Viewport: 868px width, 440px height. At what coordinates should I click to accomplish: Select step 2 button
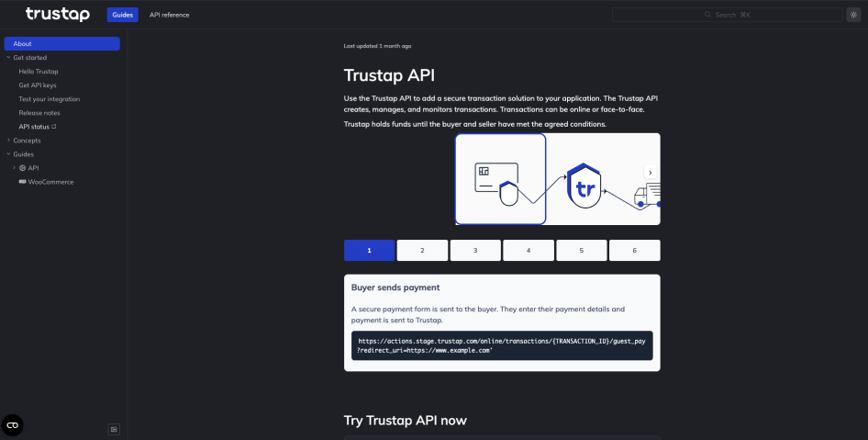tap(422, 251)
